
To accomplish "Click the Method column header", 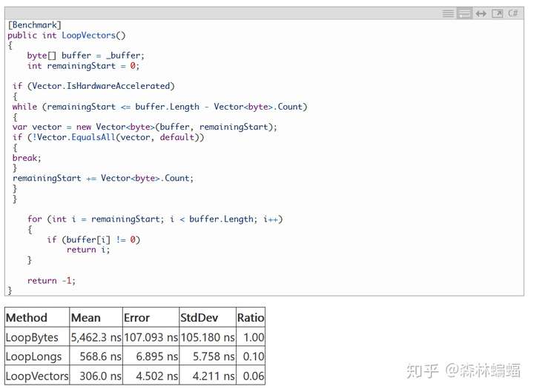I will 27,317.
